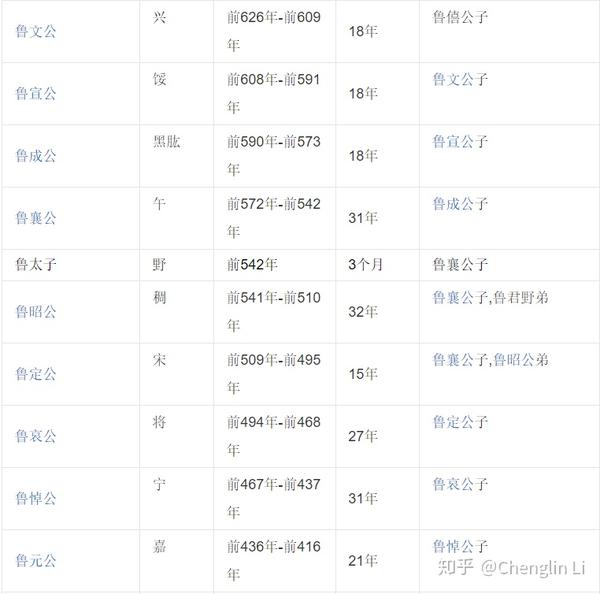The width and height of the screenshot is (600, 594).
Task: Click the 鲁昭公 link beside 稠
Action: (35, 312)
